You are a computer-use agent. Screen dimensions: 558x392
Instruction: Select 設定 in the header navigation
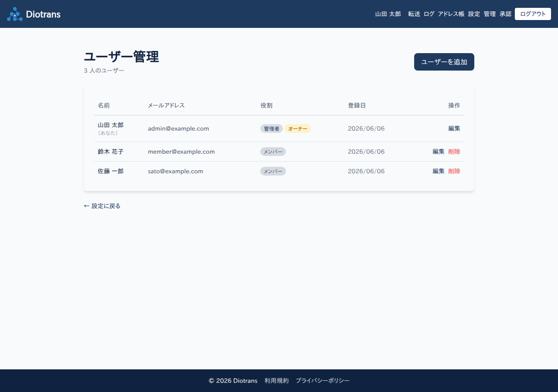(474, 14)
